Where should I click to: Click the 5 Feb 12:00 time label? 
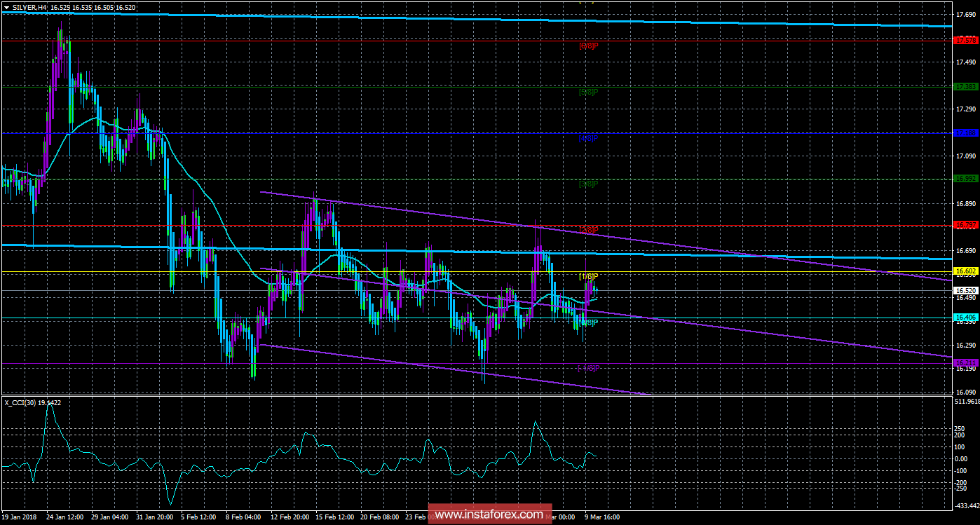pyautogui.click(x=198, y=516)
